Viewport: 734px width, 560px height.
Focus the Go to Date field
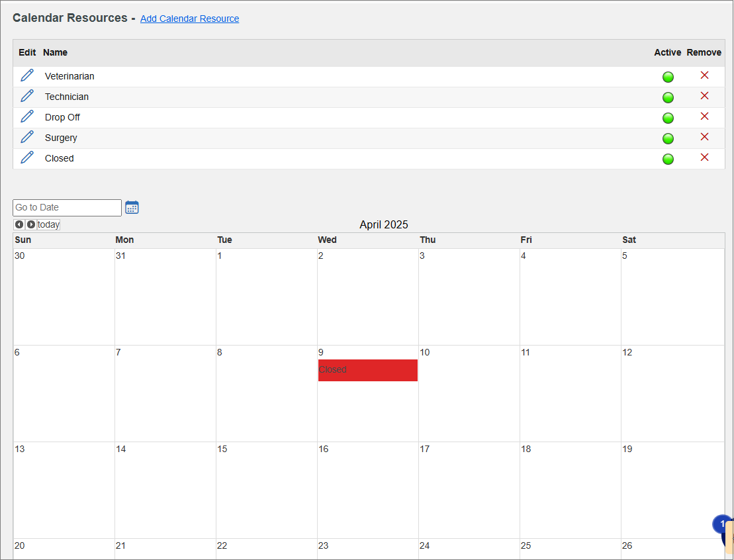(67, 207)
